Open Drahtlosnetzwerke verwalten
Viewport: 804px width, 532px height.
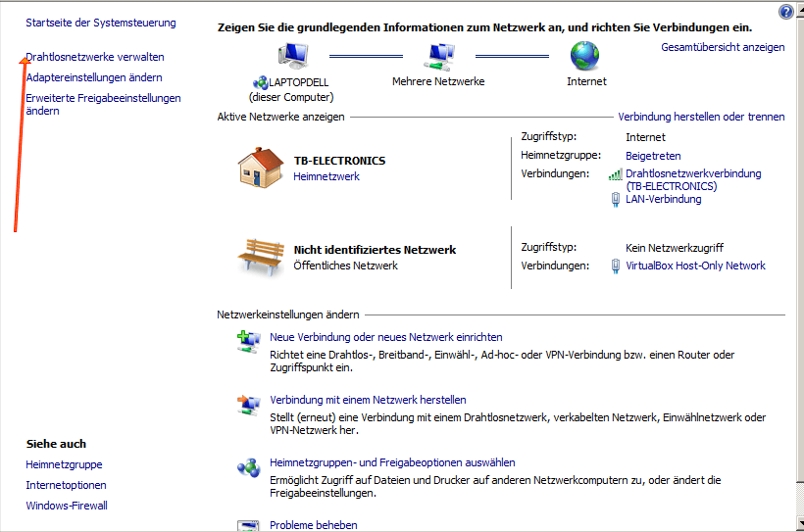click(95, 57)
